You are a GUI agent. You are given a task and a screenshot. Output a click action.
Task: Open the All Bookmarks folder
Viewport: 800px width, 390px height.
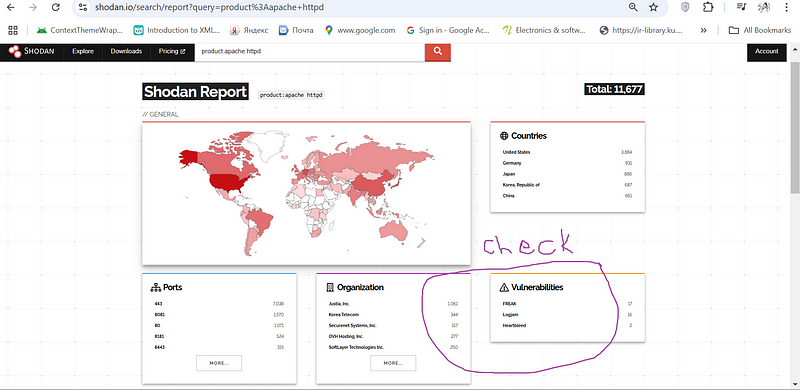point(760,30)
